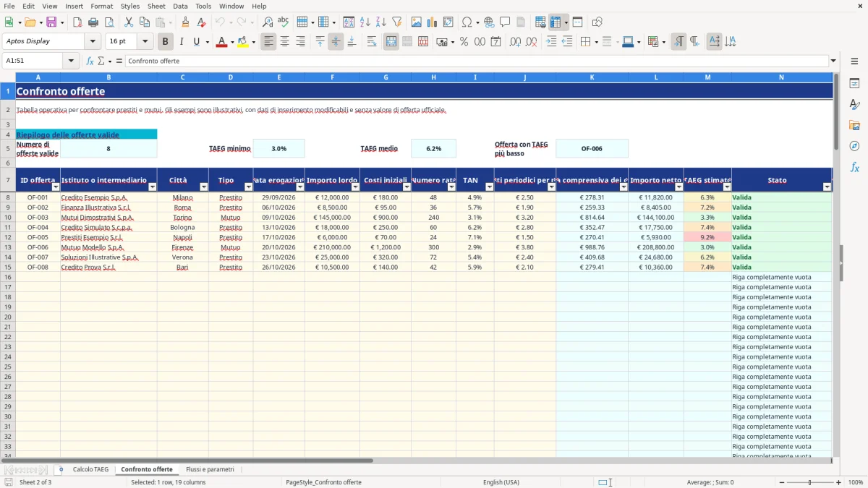Screen dimensions: 868x488
Task: Toggle Align Left
Action: (269, 42)
